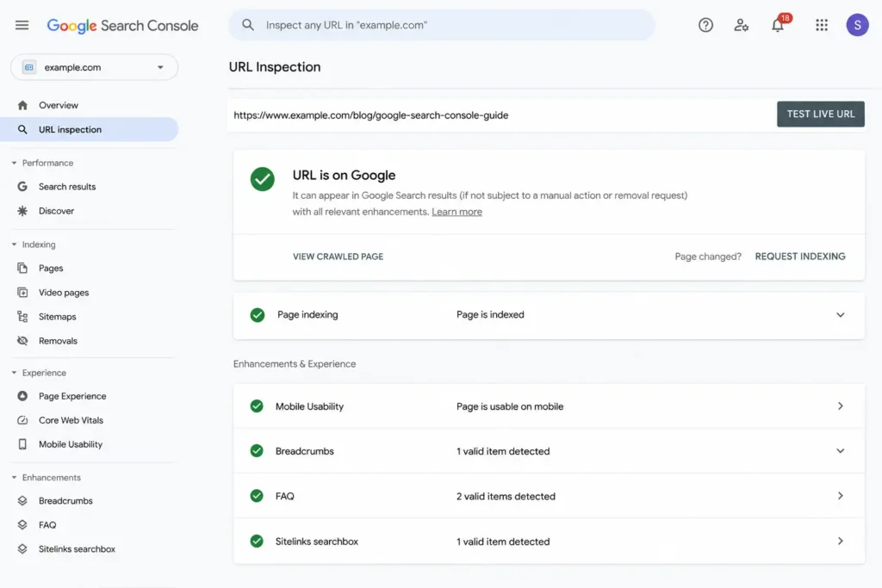882x588 pixels.
Task: Click the Removals crossed-eye icon
Action: [x=22, y=341]
